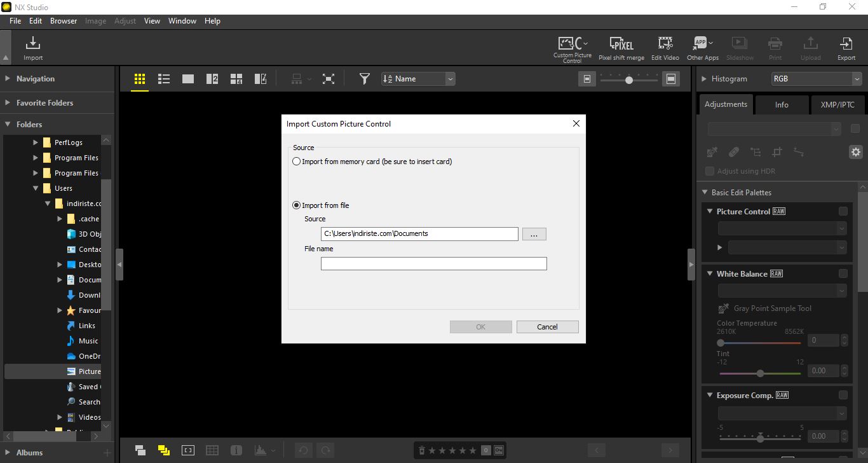Click the gray overlapping windows icon
The height and width of the screenshot is (463, 868).
[140, 450]
